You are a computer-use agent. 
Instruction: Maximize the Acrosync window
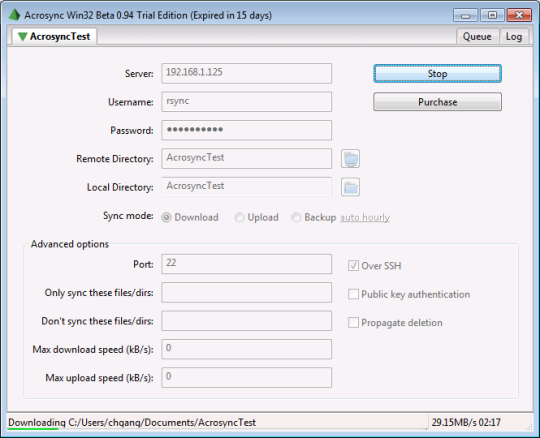coord(492,15)
